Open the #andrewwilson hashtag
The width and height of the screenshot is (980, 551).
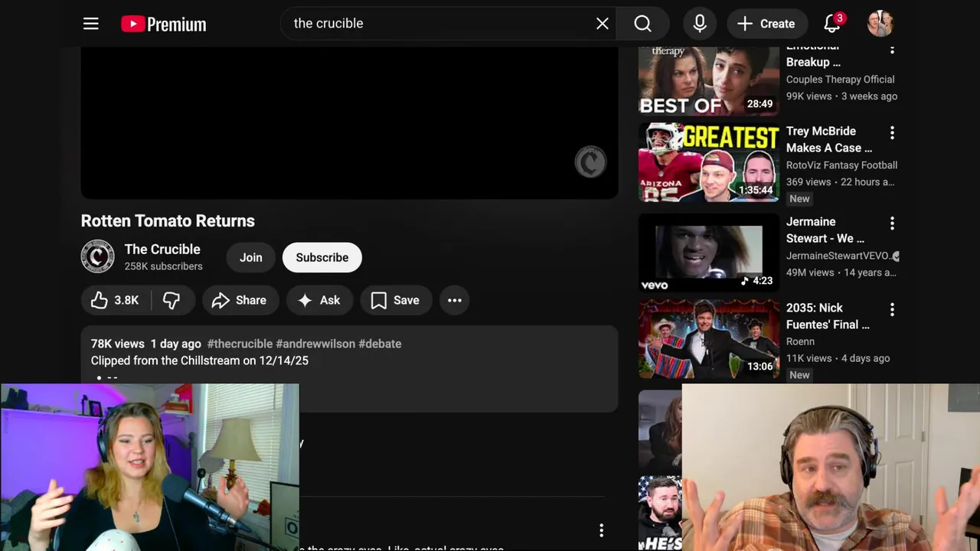[315, 344]
